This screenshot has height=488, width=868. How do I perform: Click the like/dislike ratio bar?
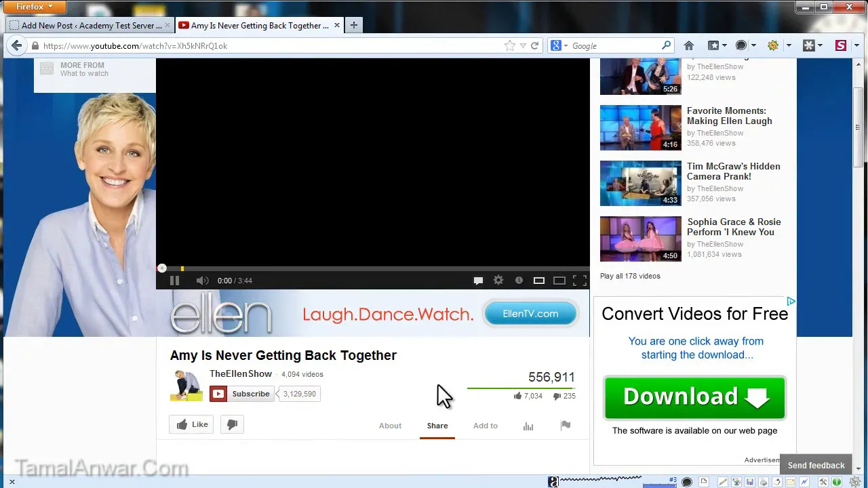(x=521, y=388)
